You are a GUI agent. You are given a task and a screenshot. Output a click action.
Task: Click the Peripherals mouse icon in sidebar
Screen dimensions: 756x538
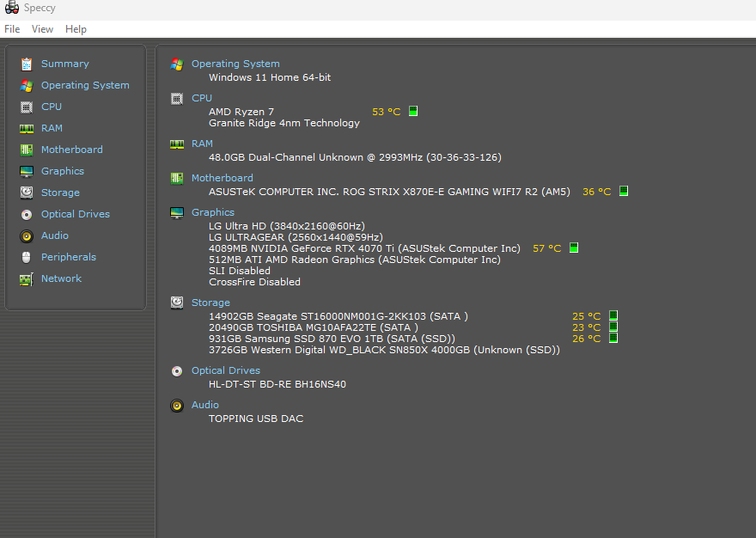tap(27, 258)
